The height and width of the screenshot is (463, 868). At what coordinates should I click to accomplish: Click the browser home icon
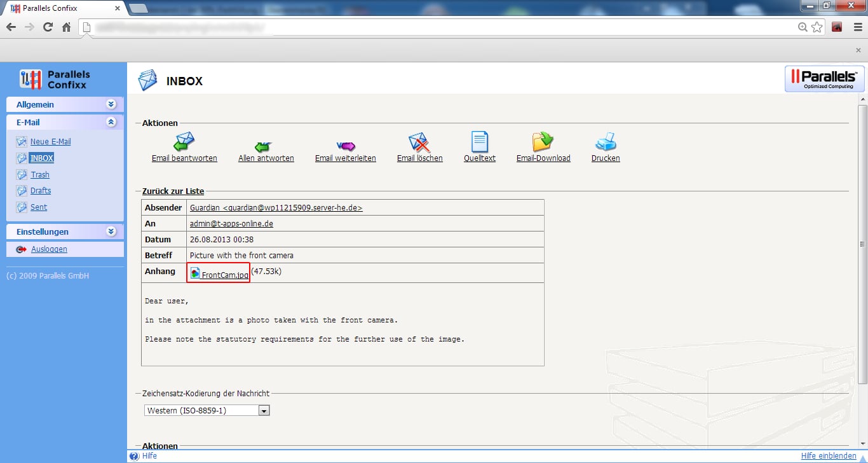pyautogui.click(x=66, y=27)
